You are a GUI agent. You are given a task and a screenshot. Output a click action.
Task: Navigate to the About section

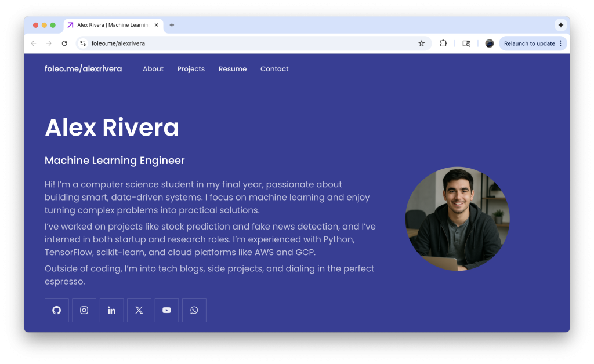point(153,69)
